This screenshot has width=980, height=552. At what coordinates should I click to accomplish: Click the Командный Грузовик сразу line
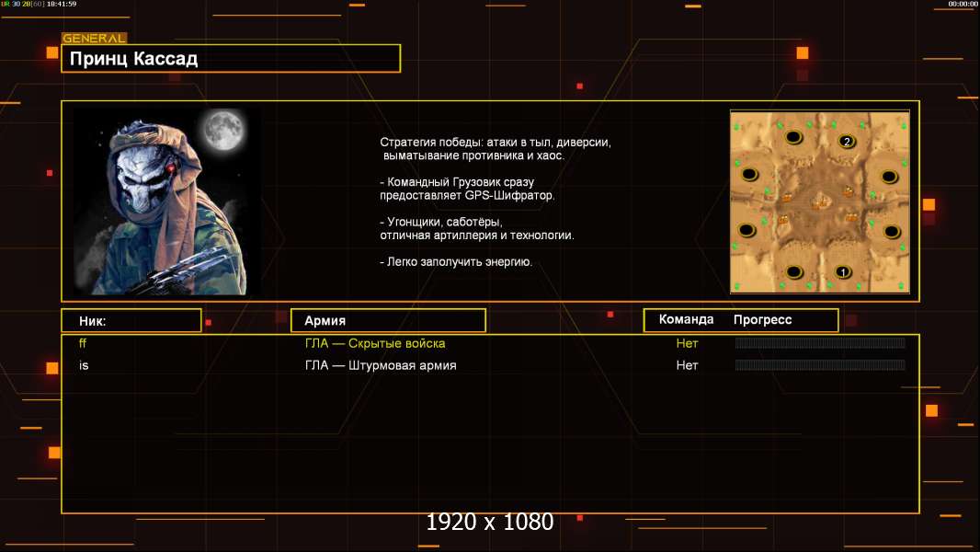[457, 182]
